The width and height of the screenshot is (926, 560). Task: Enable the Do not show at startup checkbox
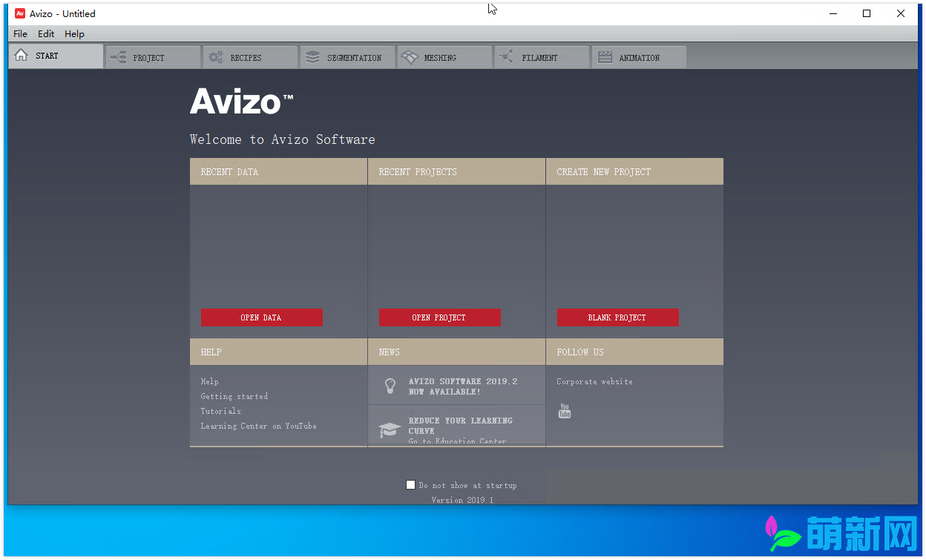click(x=411, y=485)
